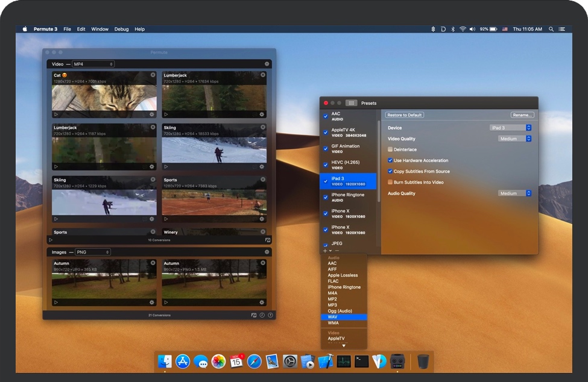This screenshot has width=588, height=382.
Task: Enable the Deinterlace checkbox
Action: (390, 149)
